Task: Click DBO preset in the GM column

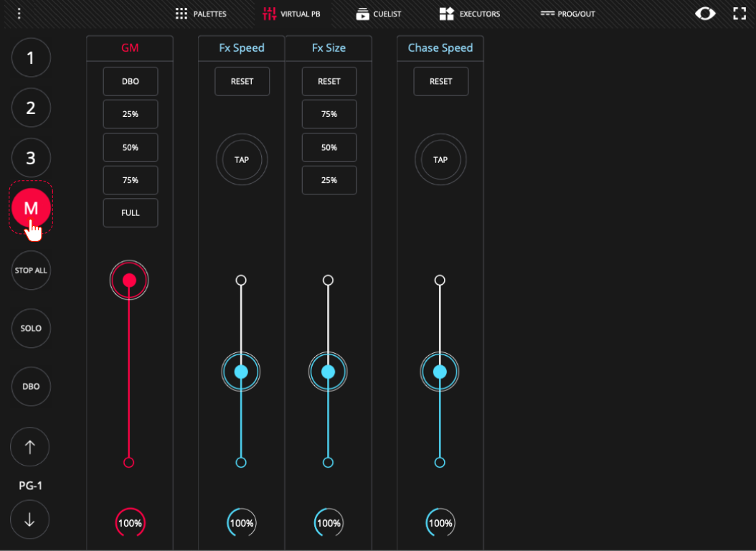Action: coord(130,82)
